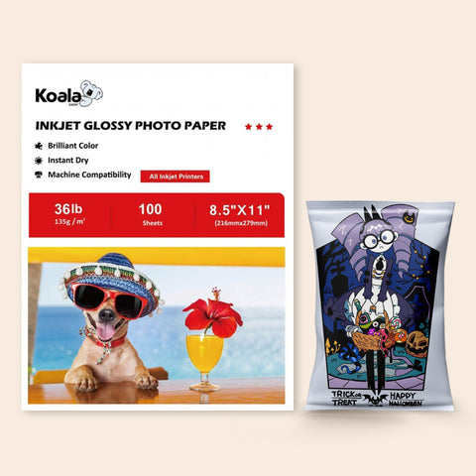Screen dimensions: 476x476
Task: Click the bat emblem on the Halloween pouch
Action: 375,399
